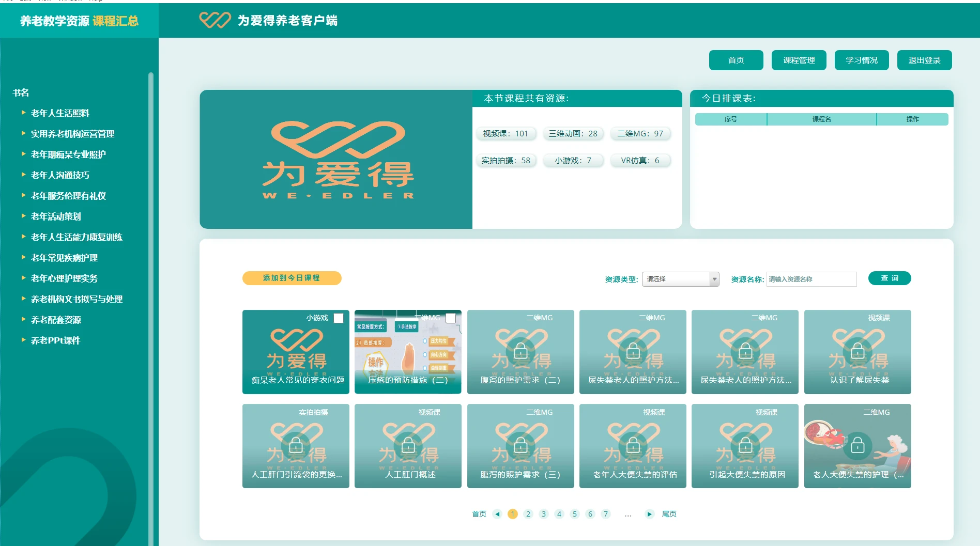Click the sidebar vertical scrollbar
980x546 pixels.
click(x=151, y=309)
